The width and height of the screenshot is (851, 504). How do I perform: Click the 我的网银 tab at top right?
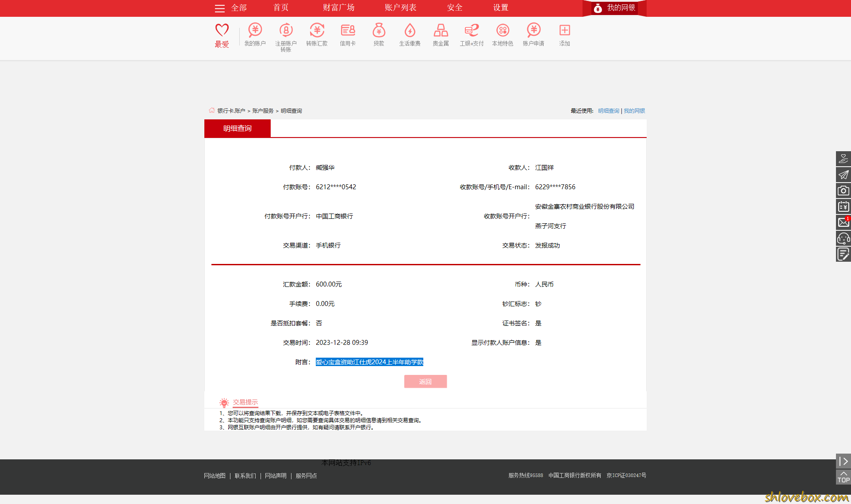click(614, 8)
